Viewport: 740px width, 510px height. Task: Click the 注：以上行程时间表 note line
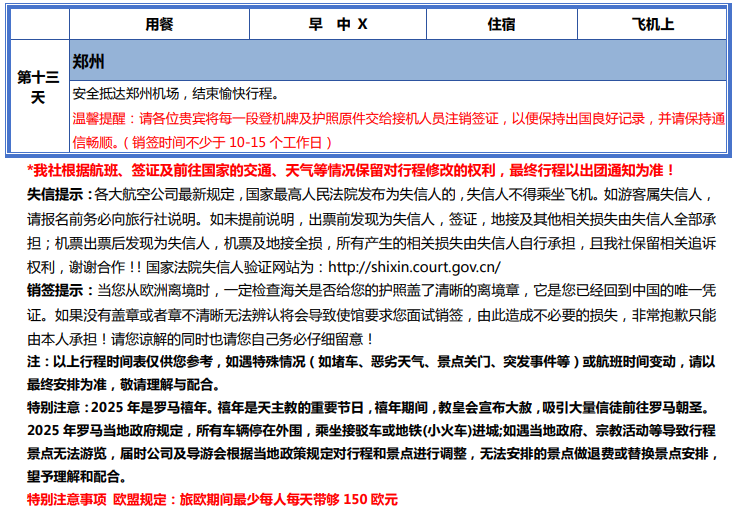coord(300,362)
